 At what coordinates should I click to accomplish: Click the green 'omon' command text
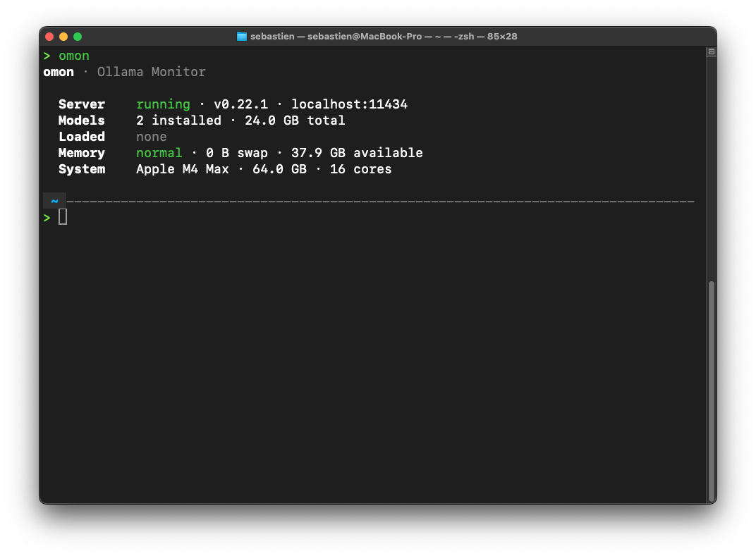[74, 56]
